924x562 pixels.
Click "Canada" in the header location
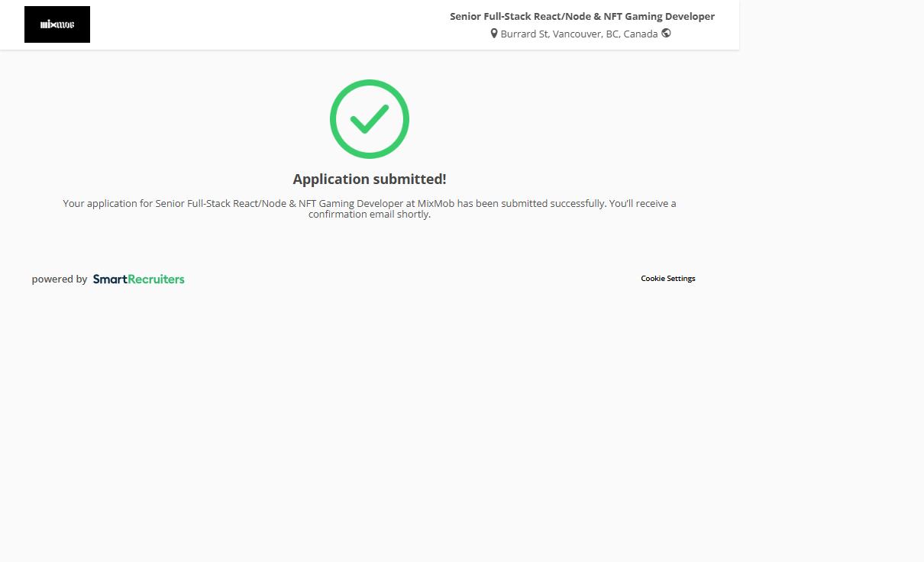[x=640, y=34]
